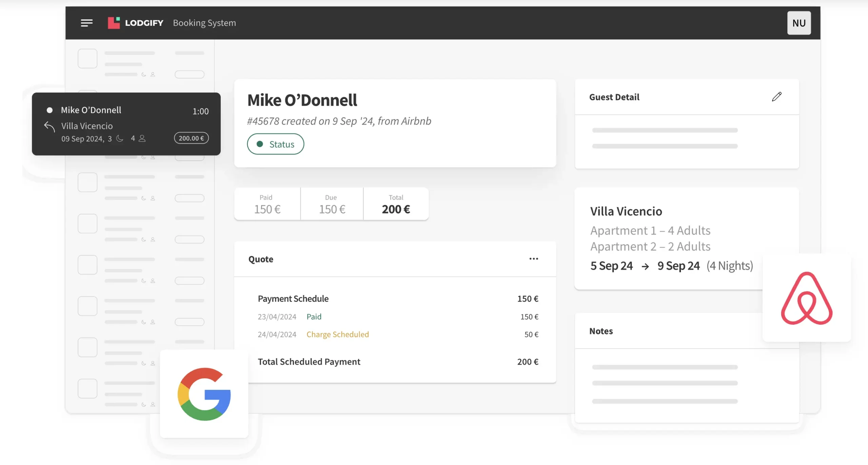868x465 pixels.
Task: Click the guests person icon in the notification
Action: 142,138
